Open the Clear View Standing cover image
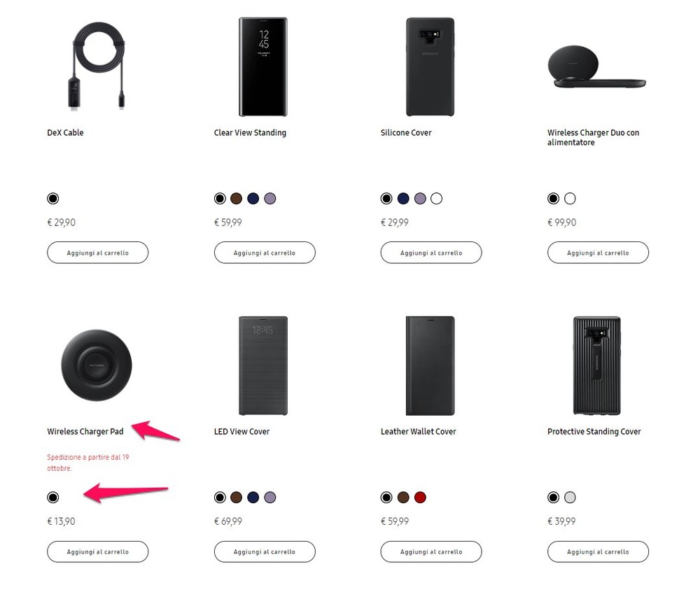The image size is (700, 592). coord(263,66)
